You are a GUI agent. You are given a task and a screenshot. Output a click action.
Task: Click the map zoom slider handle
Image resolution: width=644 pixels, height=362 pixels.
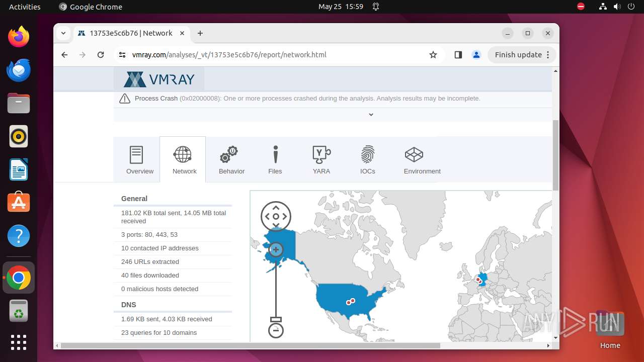coord(276,319)
